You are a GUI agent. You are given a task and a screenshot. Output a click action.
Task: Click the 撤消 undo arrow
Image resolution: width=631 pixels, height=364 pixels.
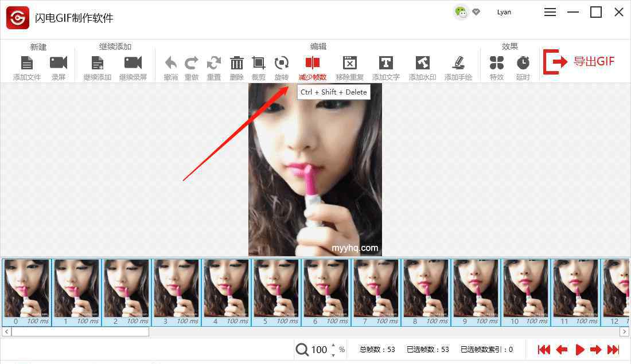[x=170, y=63]
